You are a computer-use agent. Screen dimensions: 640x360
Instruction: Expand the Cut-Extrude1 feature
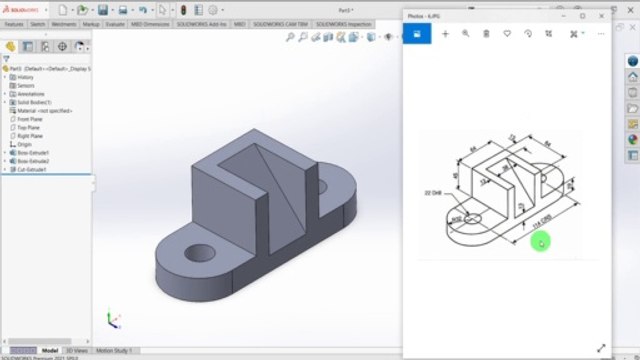click(5, 169)
